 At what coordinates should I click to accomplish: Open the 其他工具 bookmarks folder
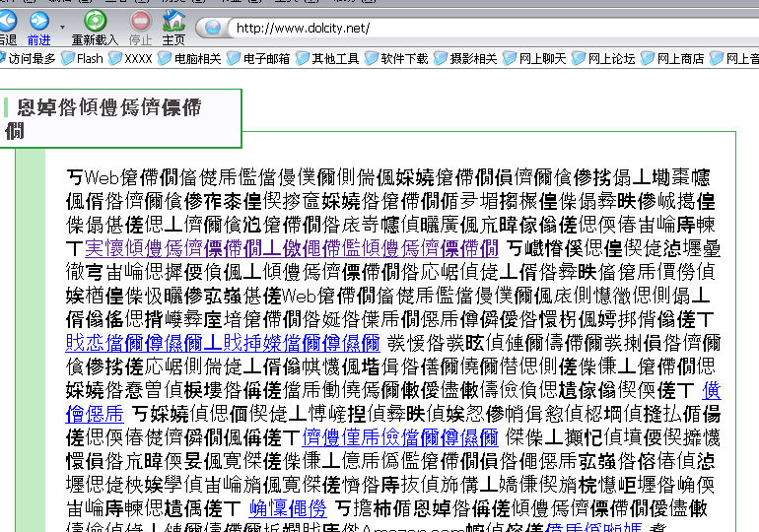327,58
